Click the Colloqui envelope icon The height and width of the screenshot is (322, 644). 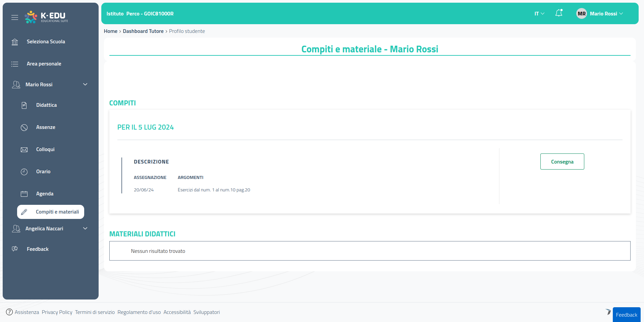coord(24,150)
